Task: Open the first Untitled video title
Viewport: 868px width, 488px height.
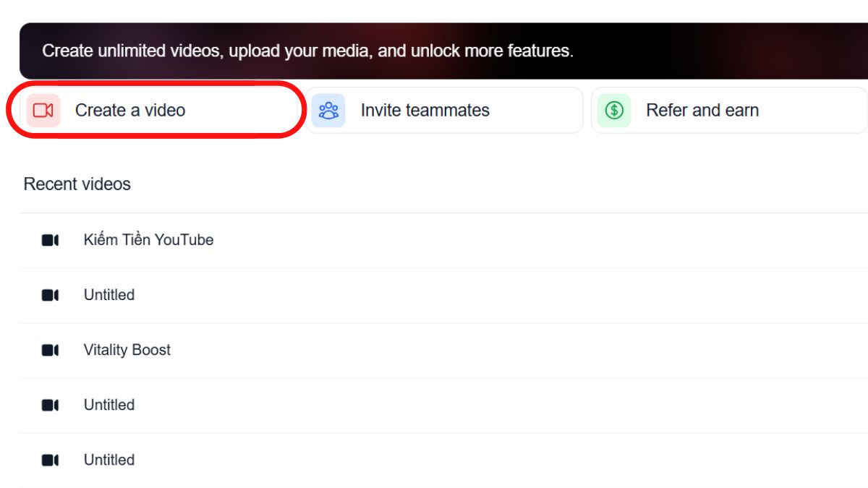Action: (109, 295)
